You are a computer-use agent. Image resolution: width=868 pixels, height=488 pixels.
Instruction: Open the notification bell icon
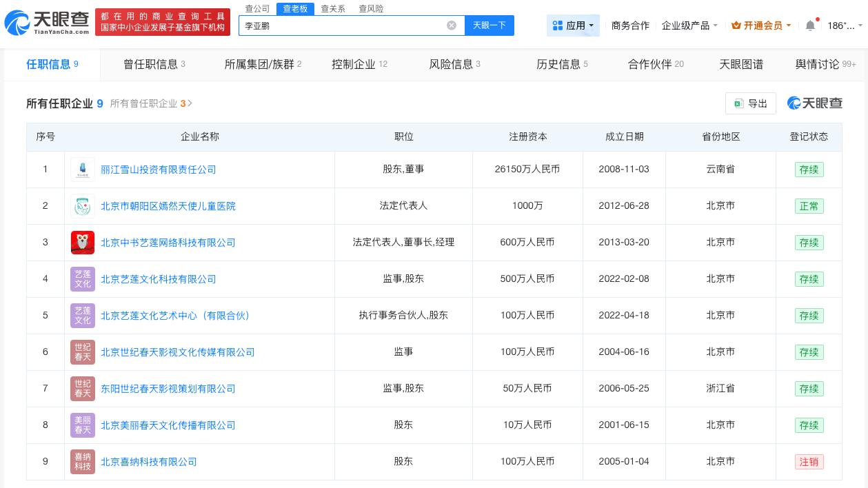(x=811, y=25)
